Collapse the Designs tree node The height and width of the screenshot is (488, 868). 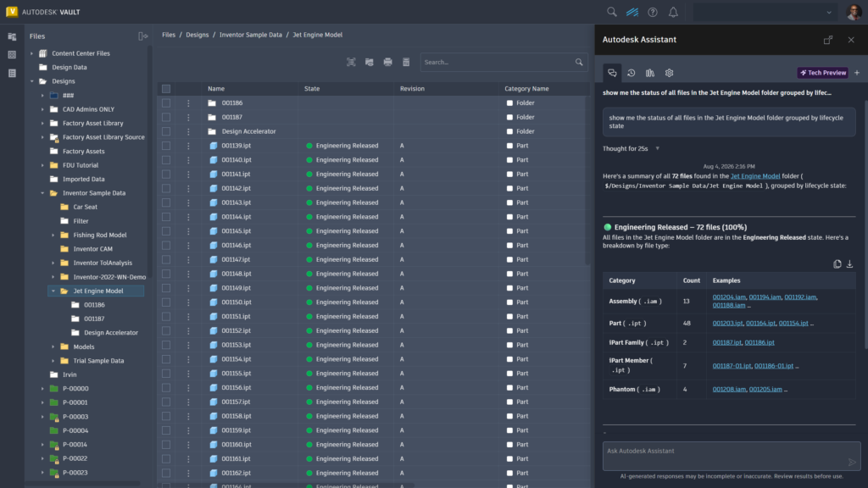31,81
